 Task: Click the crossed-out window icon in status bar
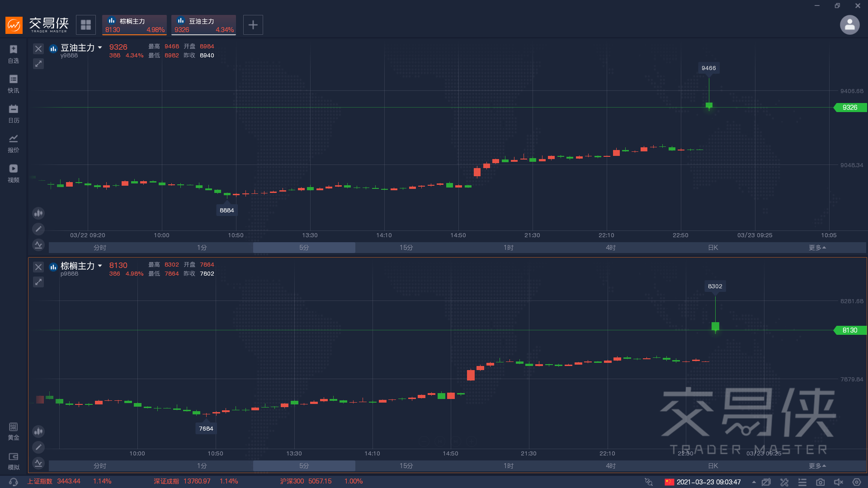coord(766,482)
